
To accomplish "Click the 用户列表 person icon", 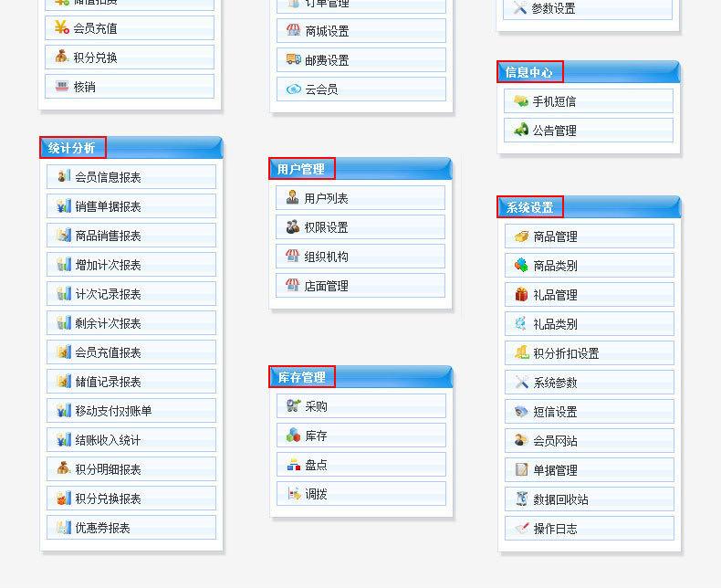I will point(293,198).
